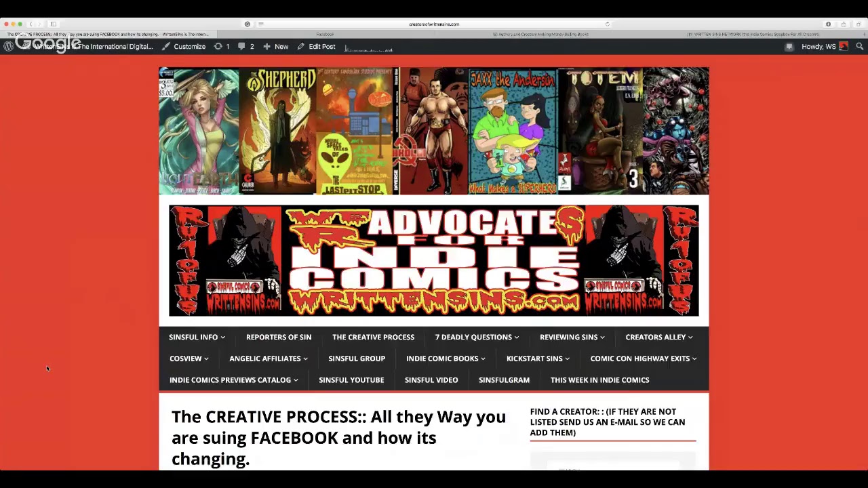Add a new tab with plus button

click(863, 34)
